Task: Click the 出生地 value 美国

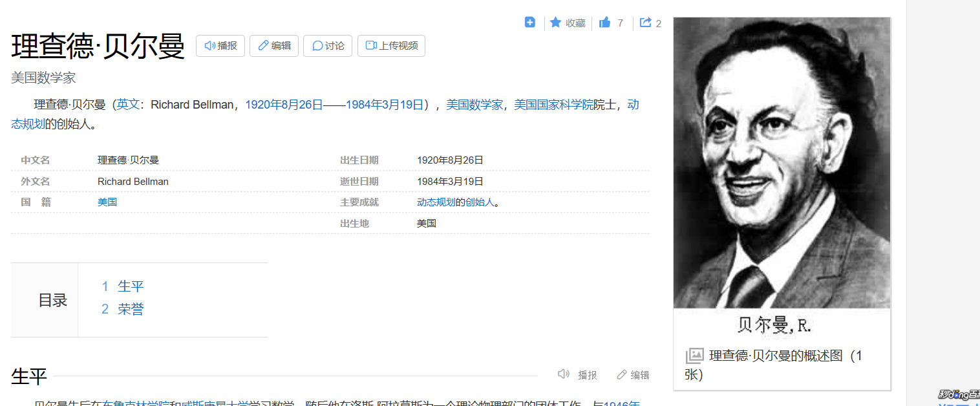Action: pyautogui.click(x=427, y=224)
